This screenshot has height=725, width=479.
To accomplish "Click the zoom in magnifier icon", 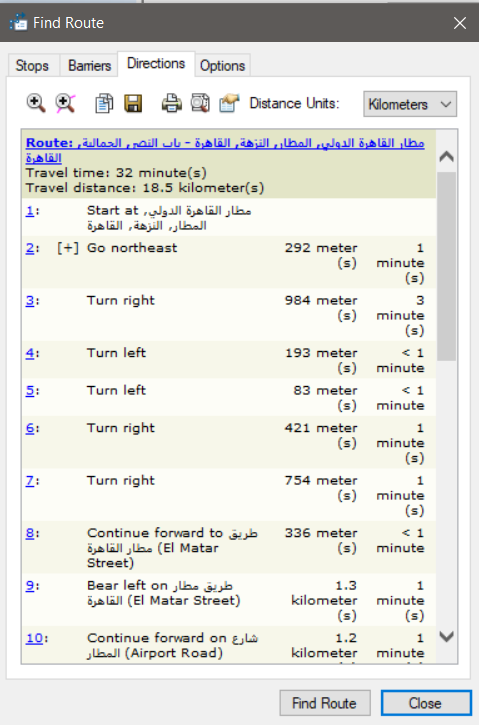I will click(x=36, y=103).
